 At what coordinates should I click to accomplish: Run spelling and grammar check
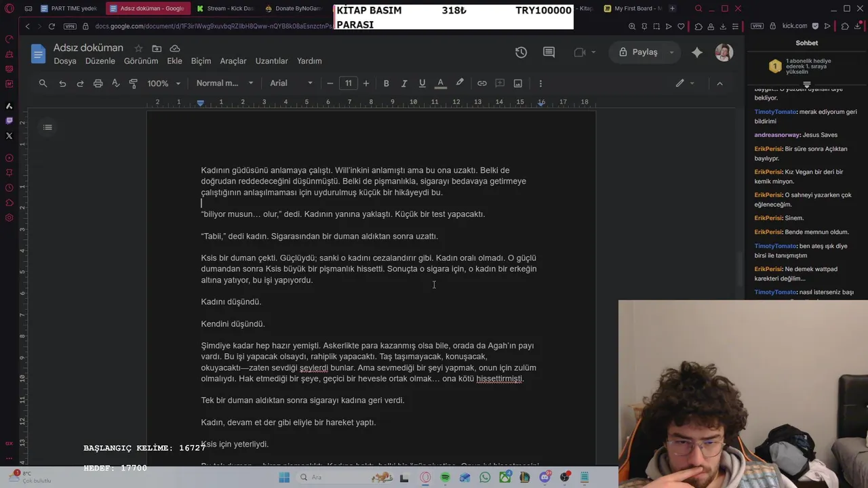click(x=115, y=83)
